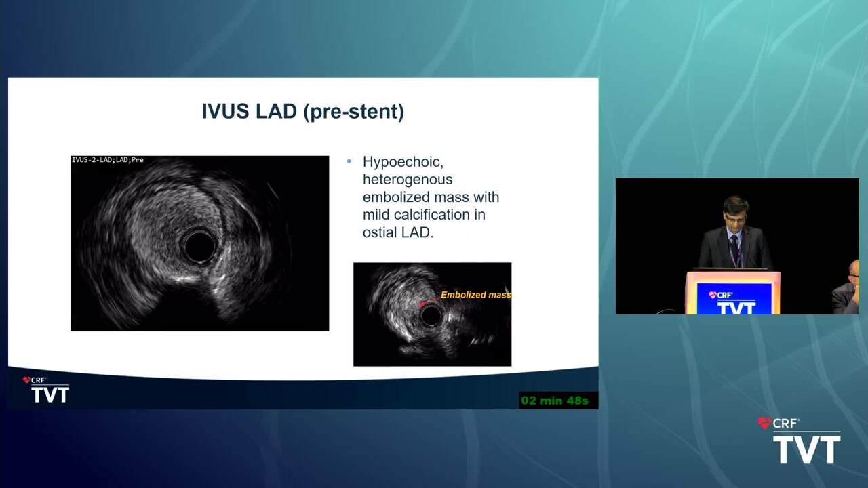Open the small annotated IVUS image
This screenshot has height=488, width=868.
(432, 314)
